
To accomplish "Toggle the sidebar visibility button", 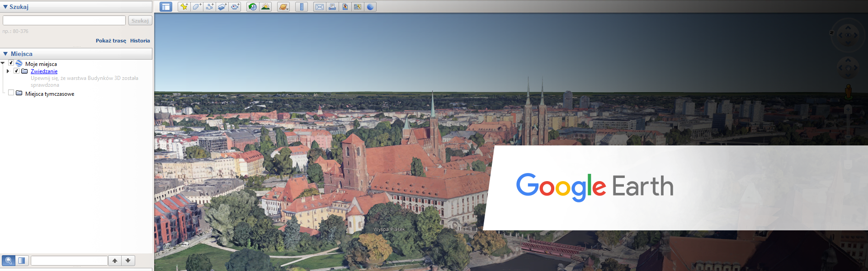I will [x=166, y=7].
